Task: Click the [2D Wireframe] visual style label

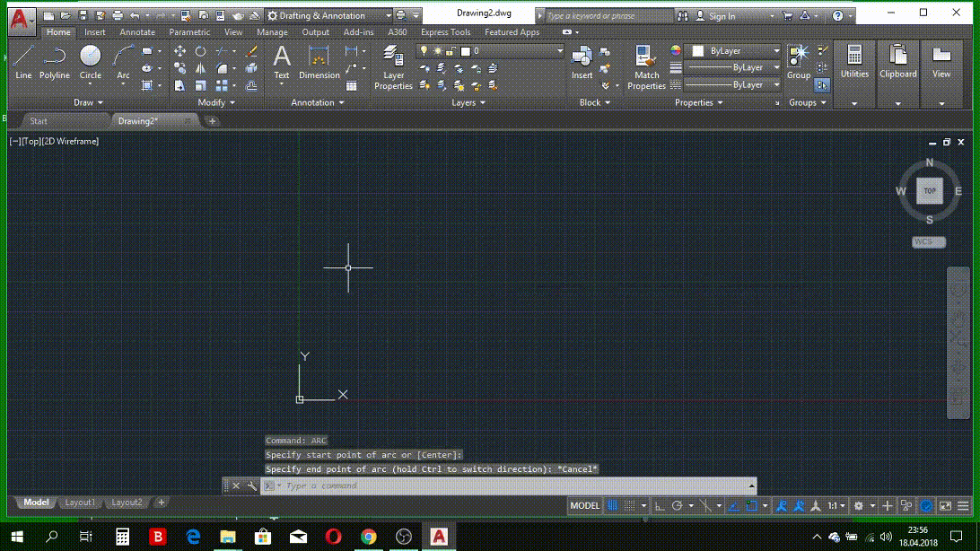Action: click(70, 141)
